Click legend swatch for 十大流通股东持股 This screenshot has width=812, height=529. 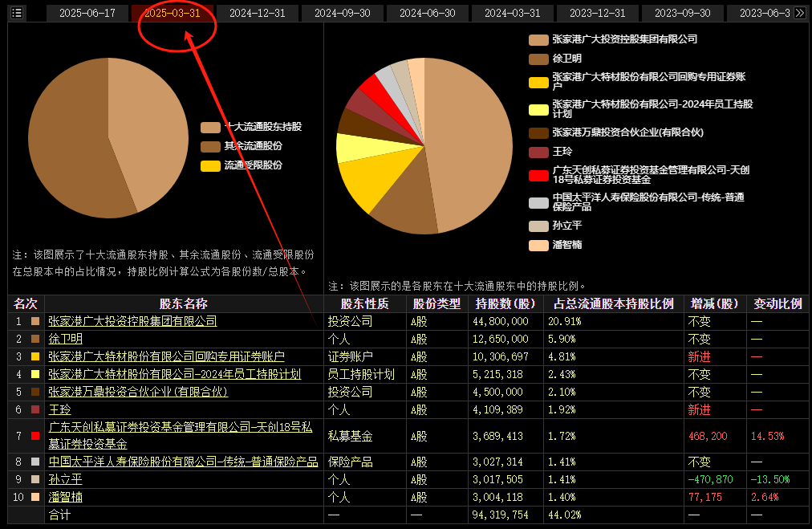point(210,128)
